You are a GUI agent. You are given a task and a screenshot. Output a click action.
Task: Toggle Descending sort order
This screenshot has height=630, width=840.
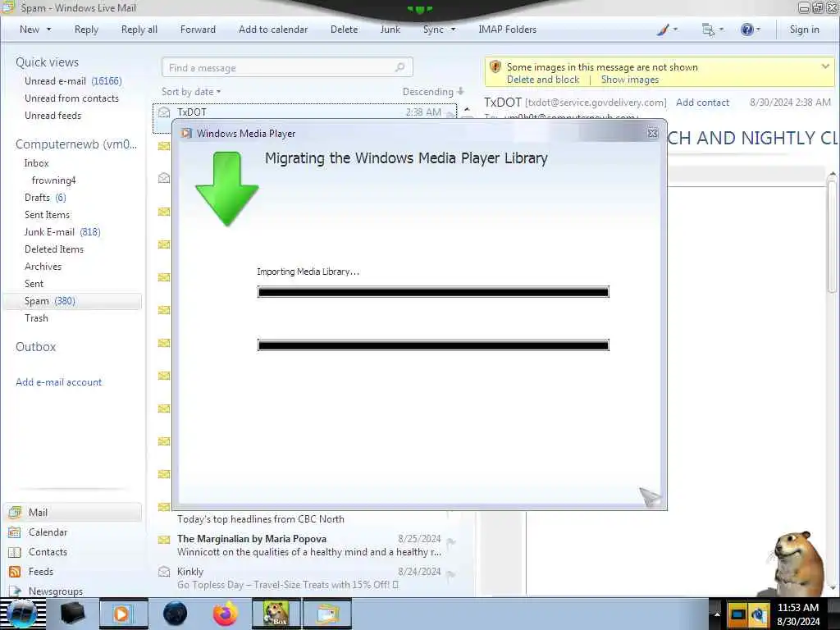pos(433,92)
